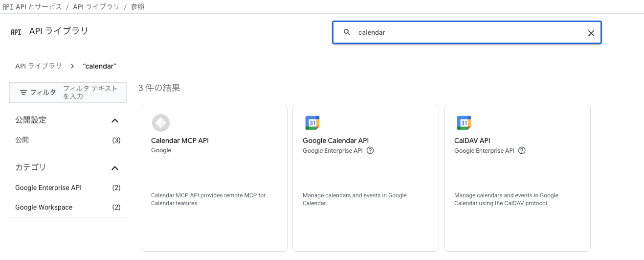Click the Google publisher label under Calendar MCP
The image size is (644, 260).
(x=161, y=150)
